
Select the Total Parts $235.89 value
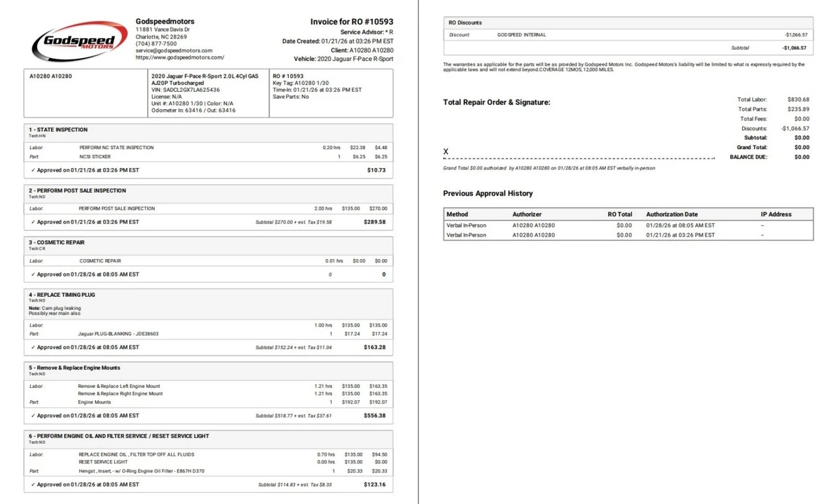tap(798, 109)
